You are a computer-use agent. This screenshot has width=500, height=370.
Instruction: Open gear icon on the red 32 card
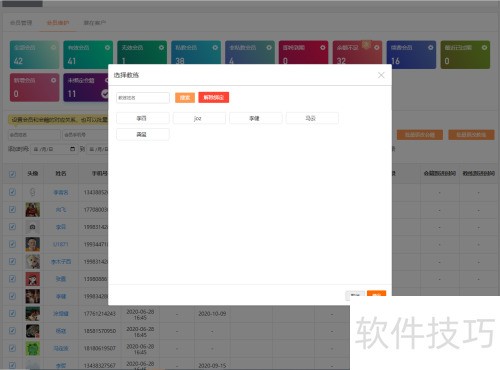pos(377,48)
